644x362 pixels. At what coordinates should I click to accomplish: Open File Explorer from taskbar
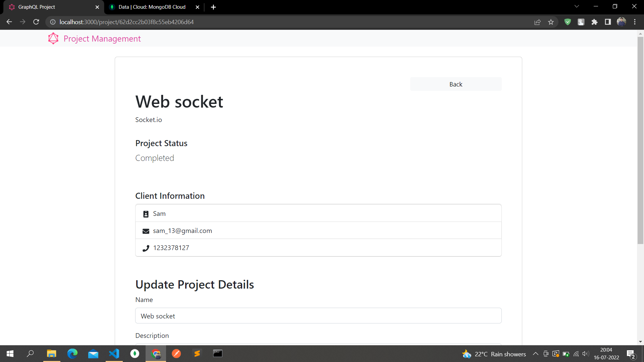(51, 354)
